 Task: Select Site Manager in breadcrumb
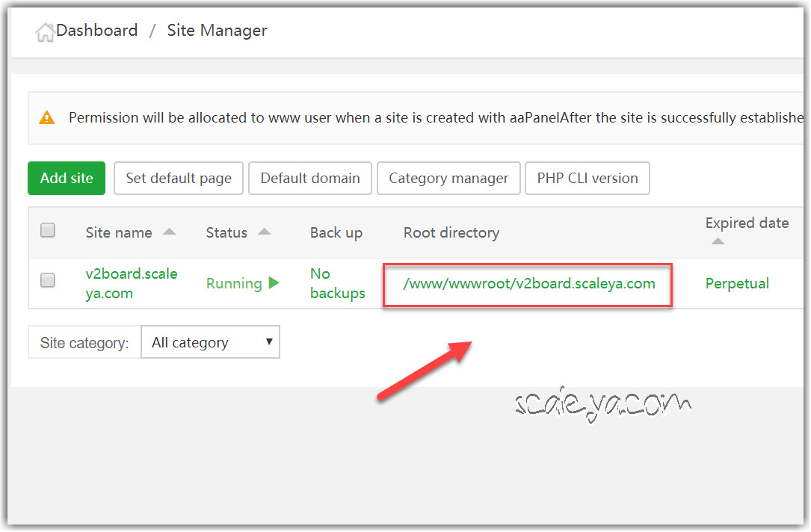pyautogui.click(x=217, y=31)
